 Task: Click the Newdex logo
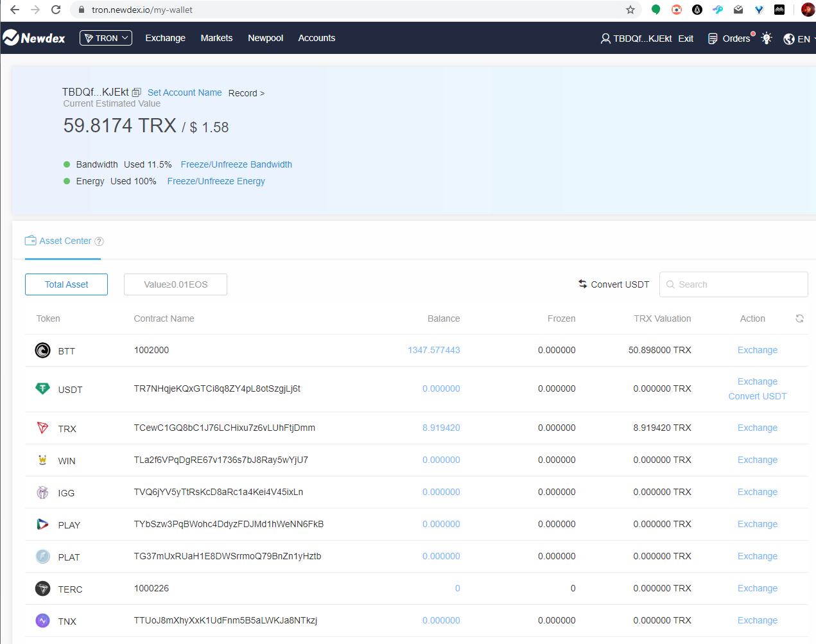pos(34,38)
